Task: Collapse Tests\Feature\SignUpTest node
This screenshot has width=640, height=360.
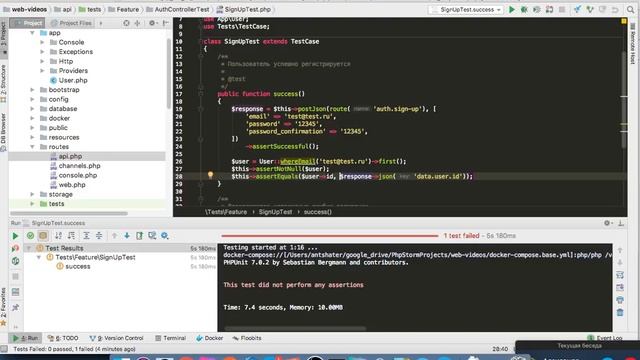Action: click(x=39, y=257)
